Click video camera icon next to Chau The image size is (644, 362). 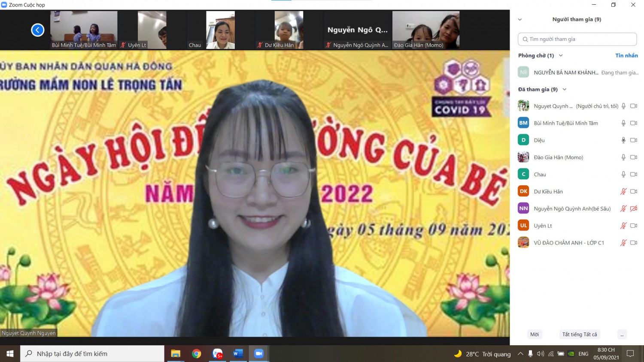click(x=634, y=175)
